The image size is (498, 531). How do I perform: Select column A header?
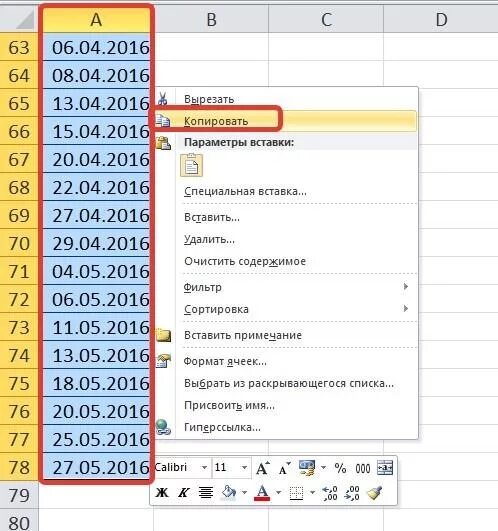tap(96, 20)
